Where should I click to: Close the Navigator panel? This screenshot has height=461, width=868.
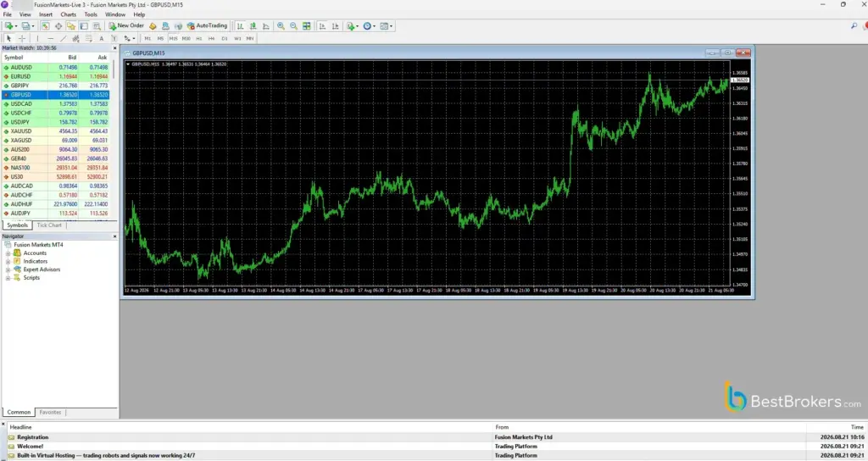pos(114,236)
